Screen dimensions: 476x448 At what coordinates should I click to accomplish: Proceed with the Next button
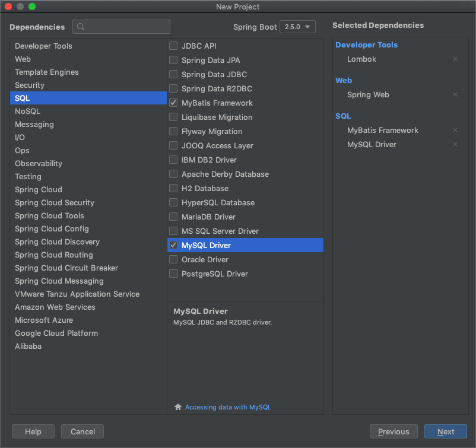(446, 431)
